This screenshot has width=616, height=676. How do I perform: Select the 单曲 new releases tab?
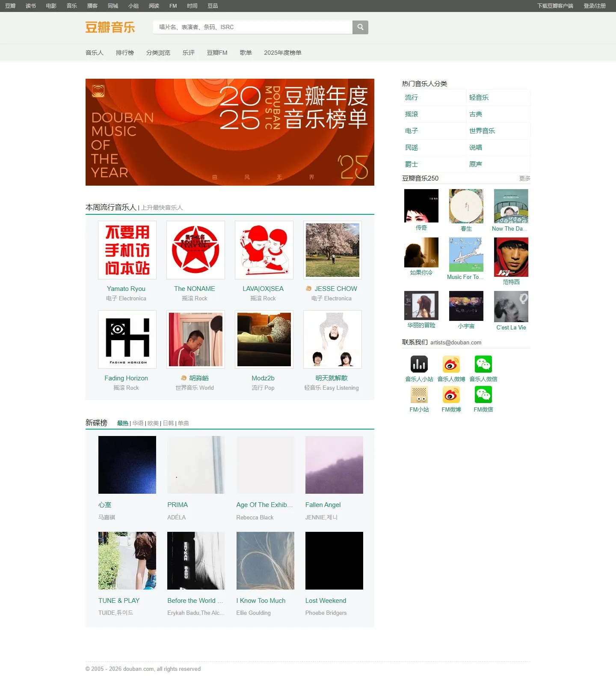pyautogui.click(x=183, y=423)
